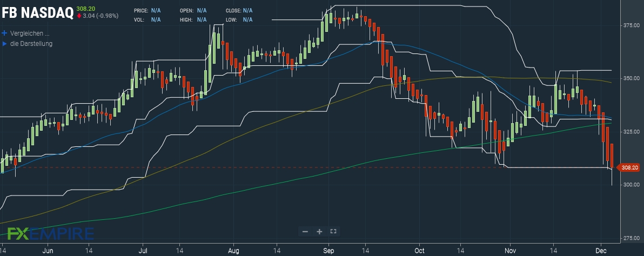Click the Nov label on time axis
Screen dimensions: 644x256
pos(511,250)
